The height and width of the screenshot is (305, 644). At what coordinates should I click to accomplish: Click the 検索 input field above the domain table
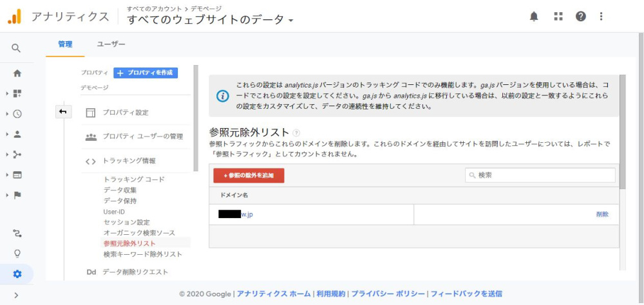point(540,175)
